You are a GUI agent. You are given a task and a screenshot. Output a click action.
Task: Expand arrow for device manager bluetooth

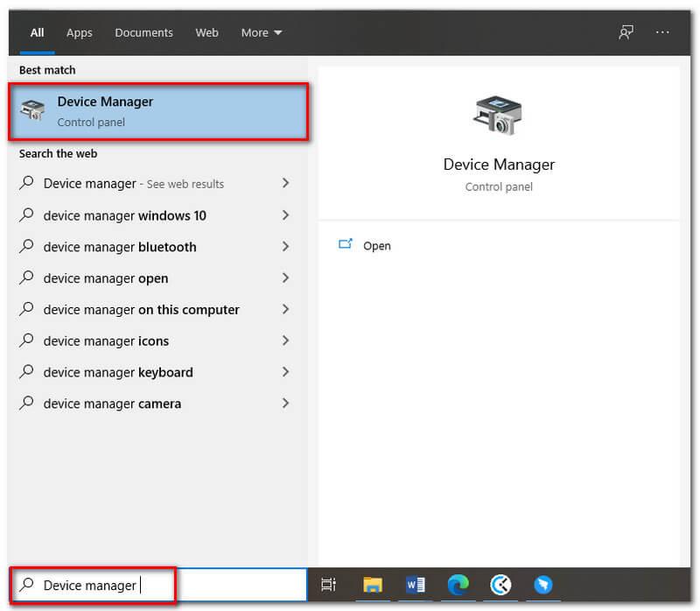tap(285, 247)
